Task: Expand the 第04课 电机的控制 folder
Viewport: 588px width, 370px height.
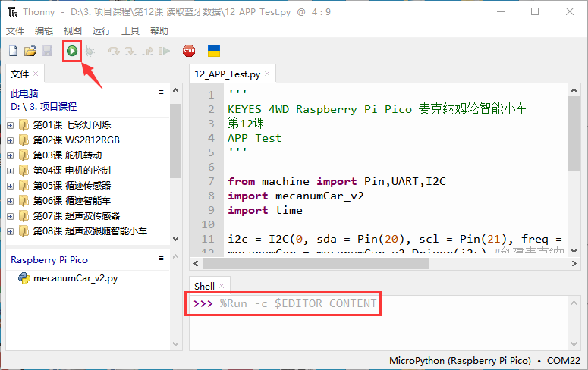Action: (11, 171)
